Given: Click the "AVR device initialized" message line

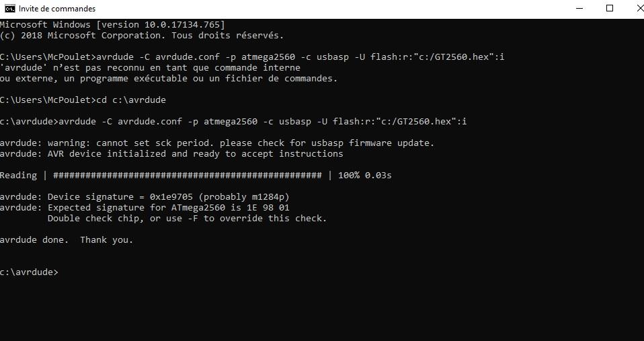Looking at the screenshot, I should tap(171, 154).
